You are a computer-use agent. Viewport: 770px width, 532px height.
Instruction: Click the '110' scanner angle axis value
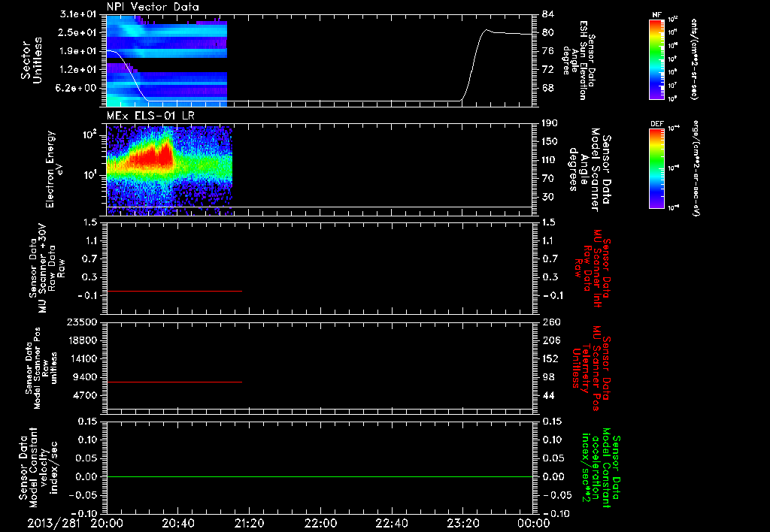point(548,160)
